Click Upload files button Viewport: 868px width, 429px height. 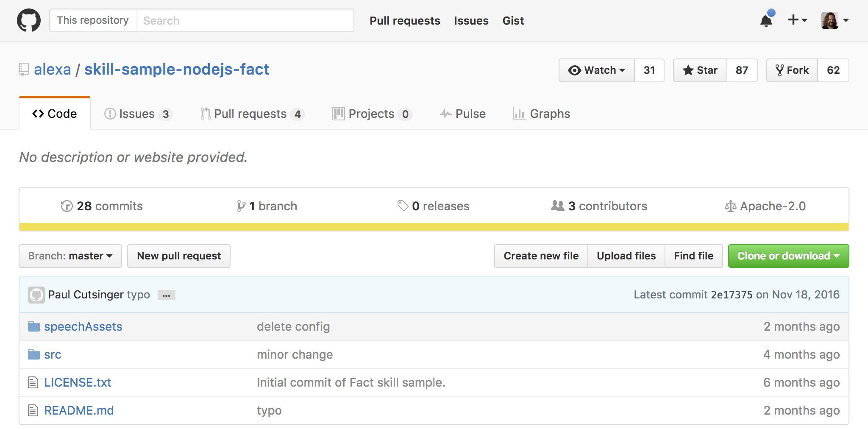(626, 256)
